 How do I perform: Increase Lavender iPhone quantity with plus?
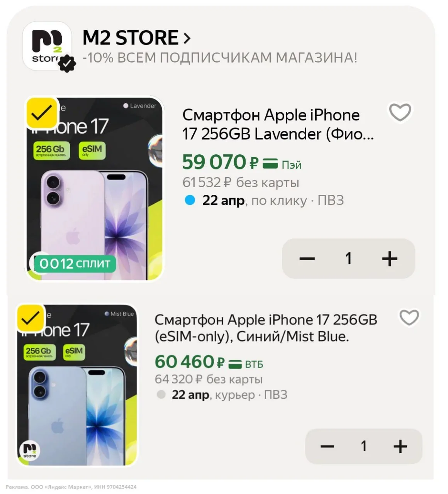click(x=389, y=259)
